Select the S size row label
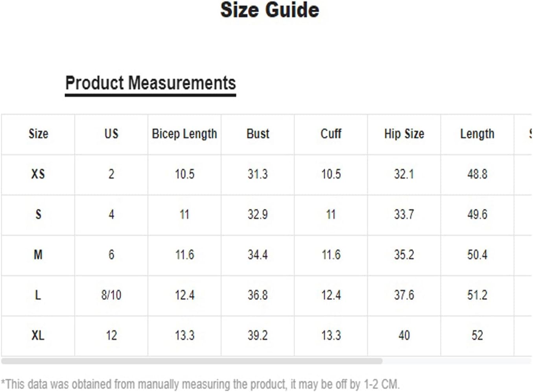This screenshot has width=533, height=392. (x=38, y=214)
